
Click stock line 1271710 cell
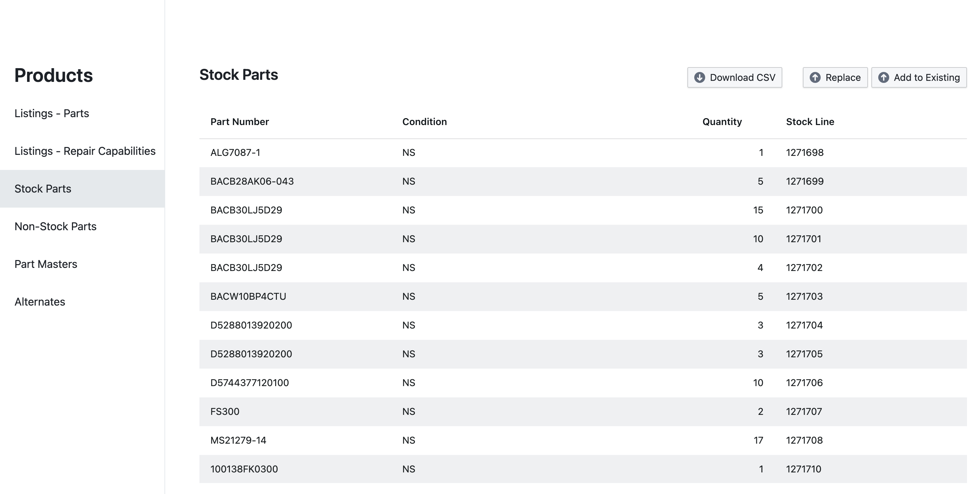click(x=804, y=469)
